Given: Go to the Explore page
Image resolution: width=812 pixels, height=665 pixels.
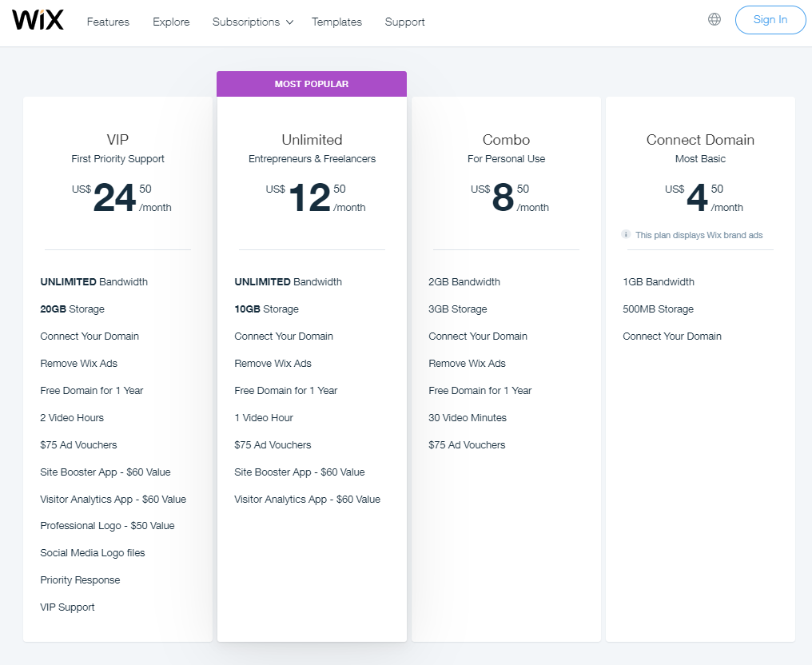Looking at the screenshot, I should coord(171,22).
